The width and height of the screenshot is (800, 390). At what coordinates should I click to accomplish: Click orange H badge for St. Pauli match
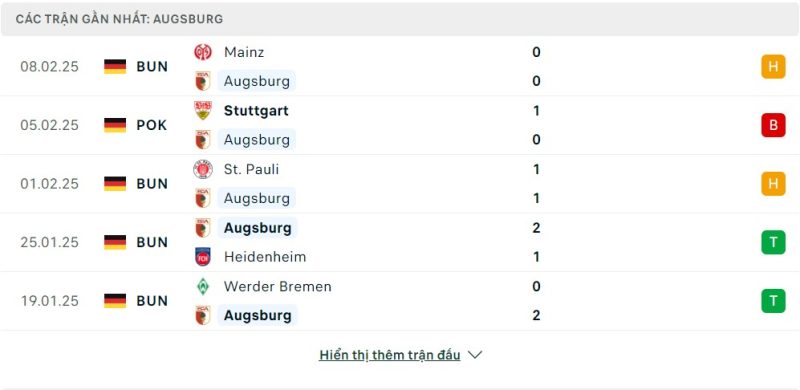click(x=773, y=184)
